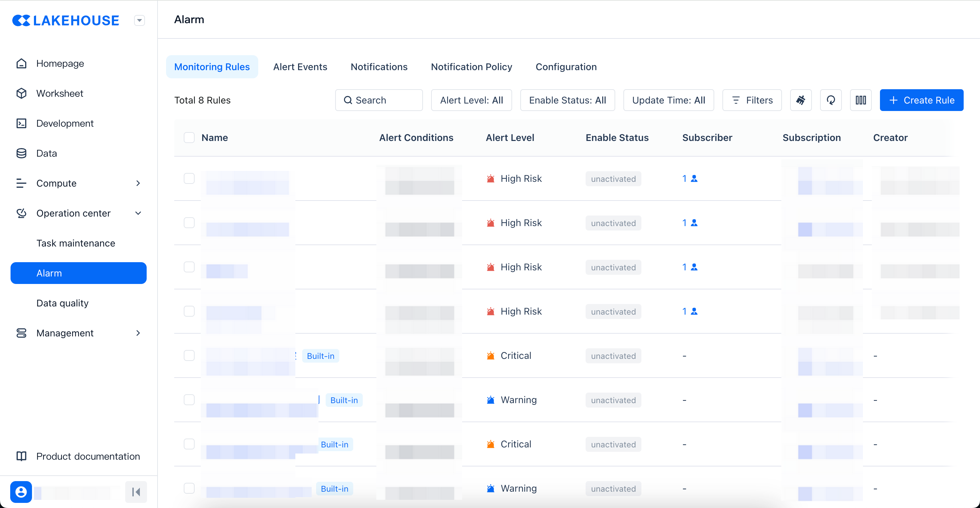Open the column settings icon
This screenshot has height=508, width=980.
[861, 100]
